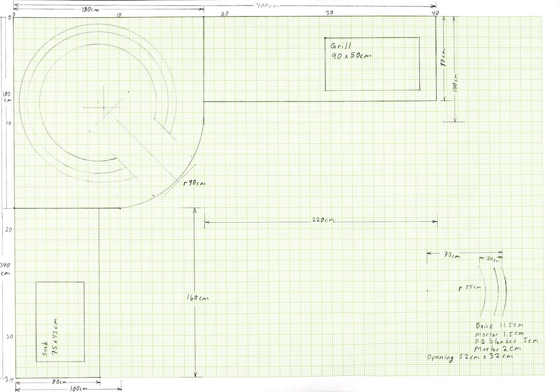Select the '180cm' horizontal dimension along the top
Image resolution: width=560 pixels, height=392 pixels.
[91, 9]
